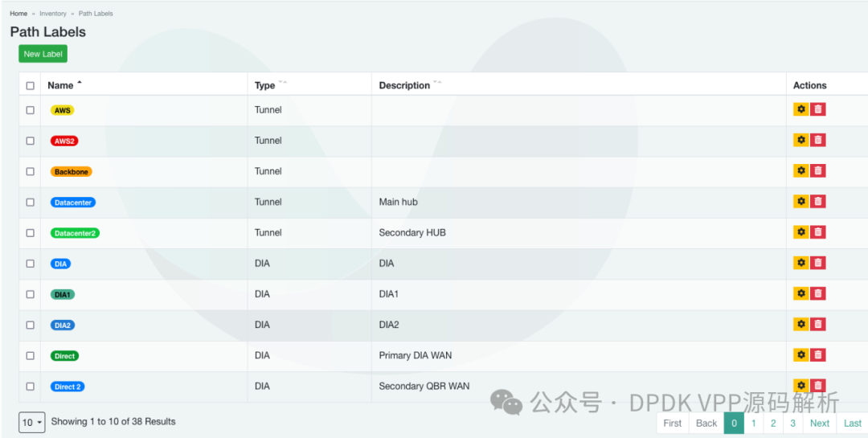
Task: Click Path Labels breadcrumb item
Action: [96, 14]
